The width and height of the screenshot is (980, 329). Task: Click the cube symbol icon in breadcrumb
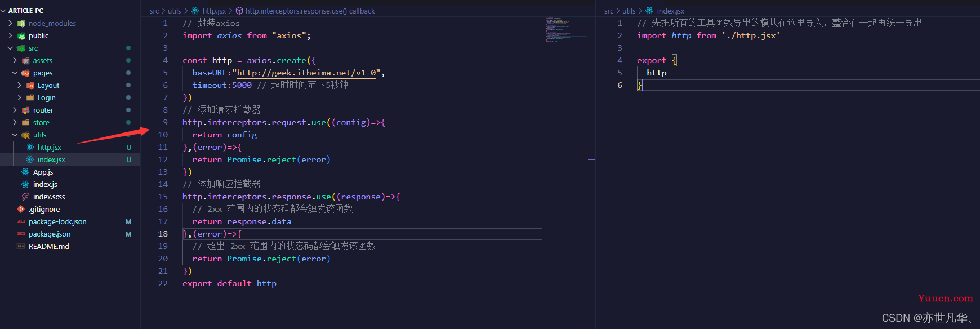tap(239, 11)
